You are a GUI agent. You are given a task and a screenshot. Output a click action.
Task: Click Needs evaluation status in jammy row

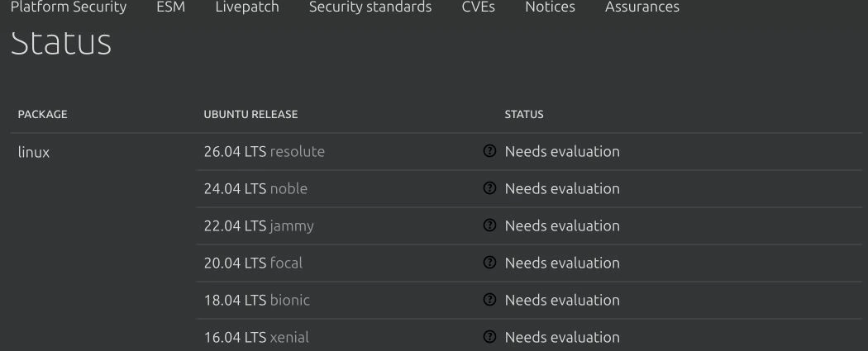click(562, 225)
